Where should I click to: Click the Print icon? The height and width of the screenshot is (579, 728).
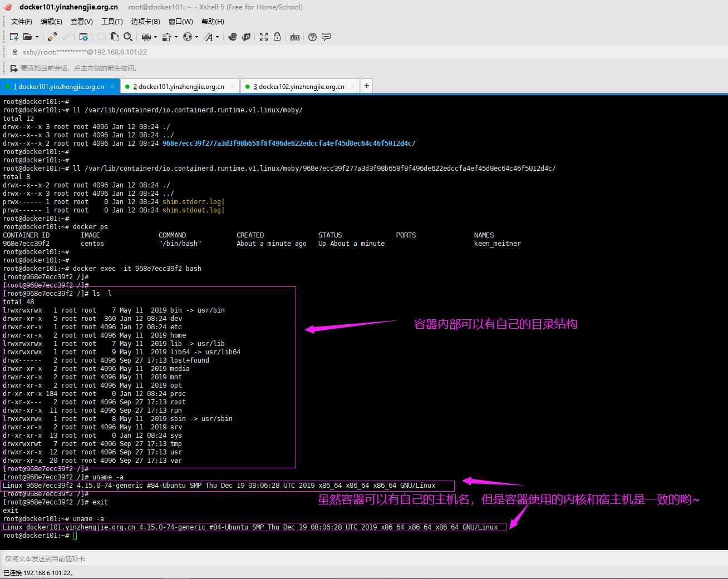point(146,37)
